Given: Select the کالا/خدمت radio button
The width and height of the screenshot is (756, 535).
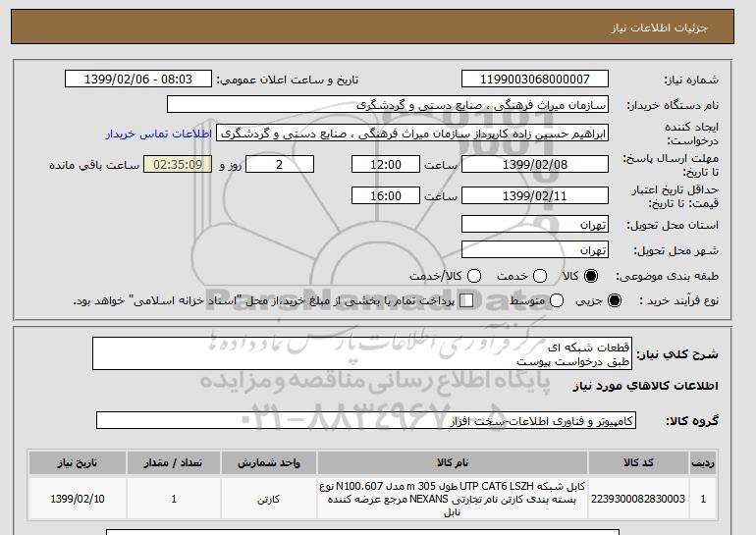Looking at the screenshot, I should (x=474, y=276).
